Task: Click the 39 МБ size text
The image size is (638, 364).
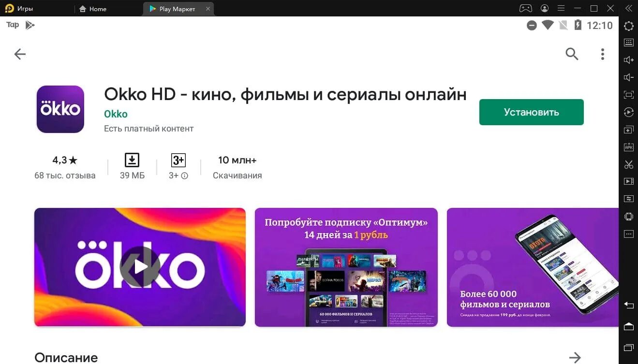Action: coord(132,175)
